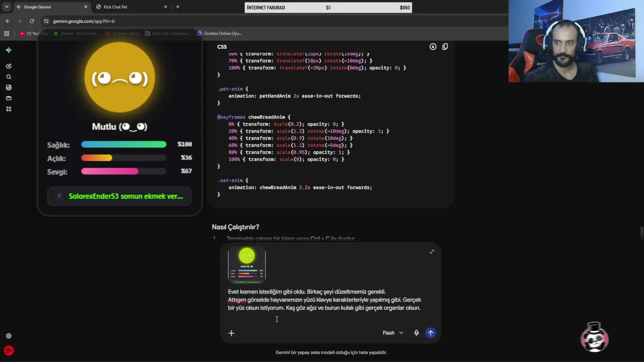The image size is (644, 362).
Task: Click the red round icon below the settings gear
Action: click(9, 350)
